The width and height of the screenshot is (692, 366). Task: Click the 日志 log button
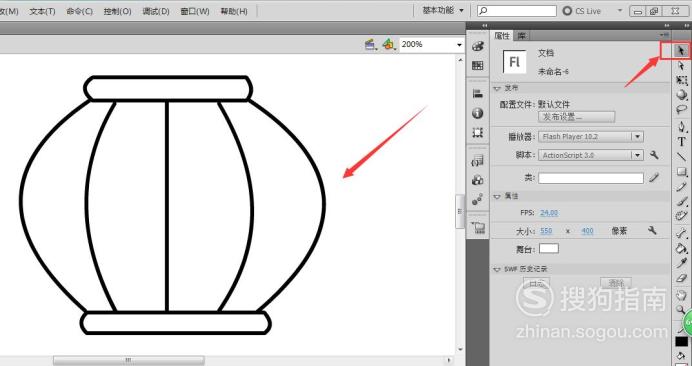536,283
